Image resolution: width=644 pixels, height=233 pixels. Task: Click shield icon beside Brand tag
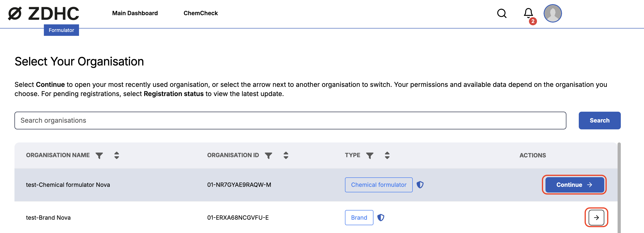click(381, 218)
